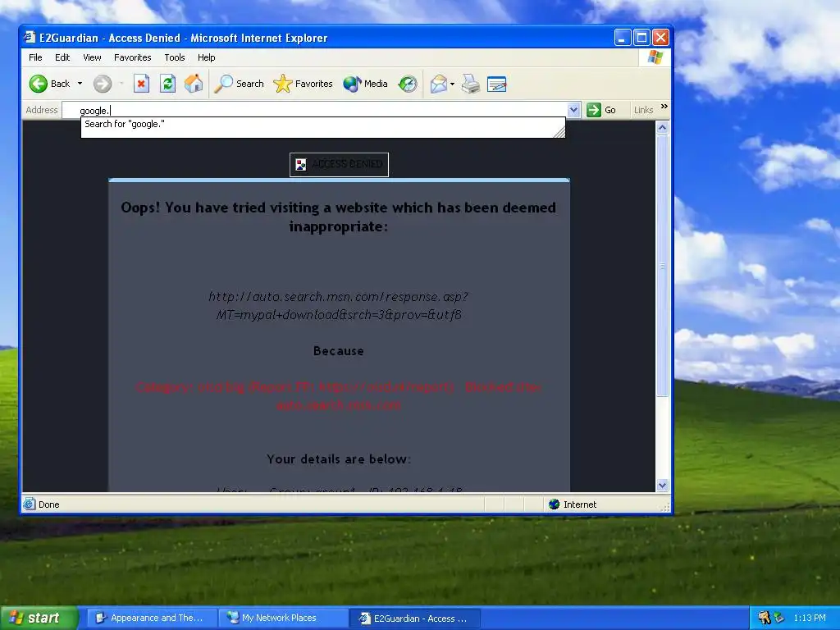Click the address bar containing google.
840x630 pixels.
315,111
